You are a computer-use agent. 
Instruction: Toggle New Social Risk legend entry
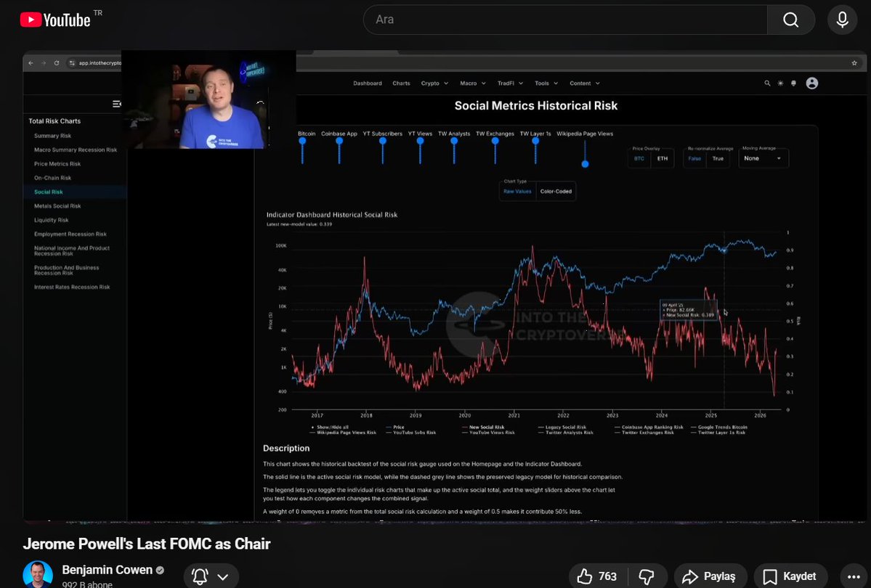point(483,427)
